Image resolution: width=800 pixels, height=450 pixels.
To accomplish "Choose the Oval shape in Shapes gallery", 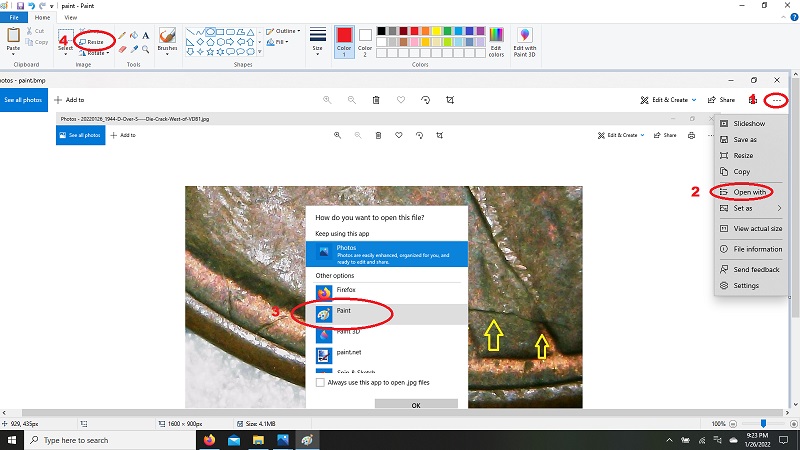I will point(210,32).
